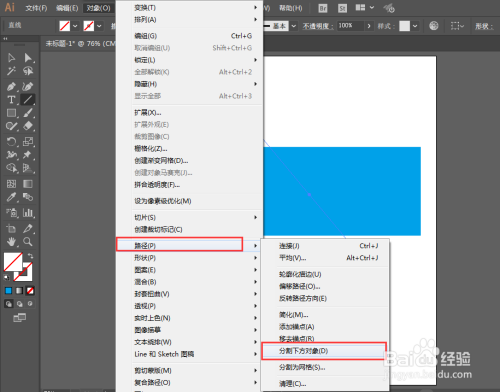
Task: Select the Lasso tool
Action: pos(28,71)
